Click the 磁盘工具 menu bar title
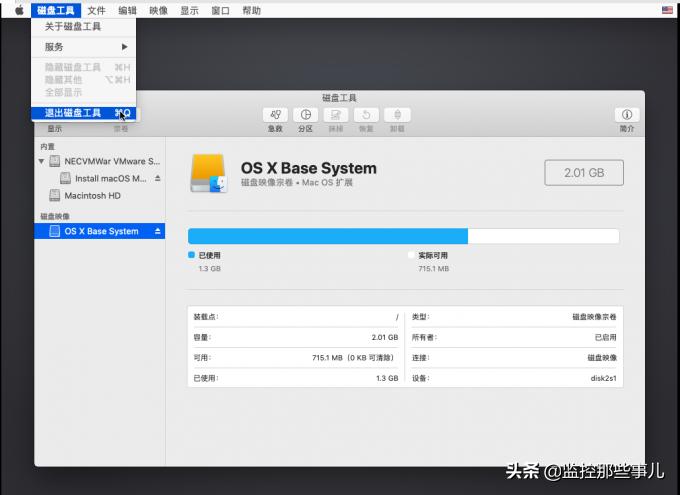Screen dimensions: 680x495 click(56, 10)
